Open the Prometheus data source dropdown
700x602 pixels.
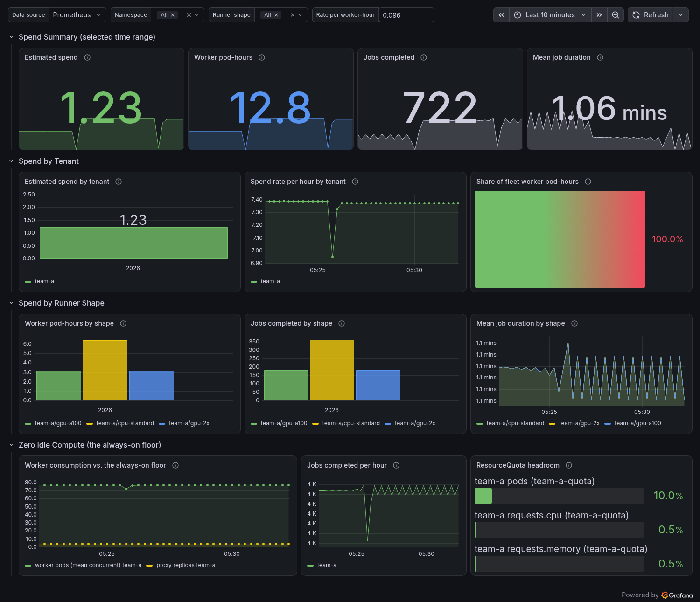click(x=77, y=15)
